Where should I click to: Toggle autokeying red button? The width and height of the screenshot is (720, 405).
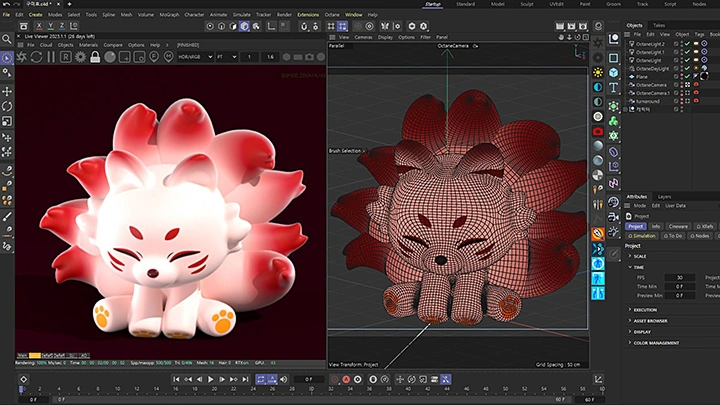[346, 379]
